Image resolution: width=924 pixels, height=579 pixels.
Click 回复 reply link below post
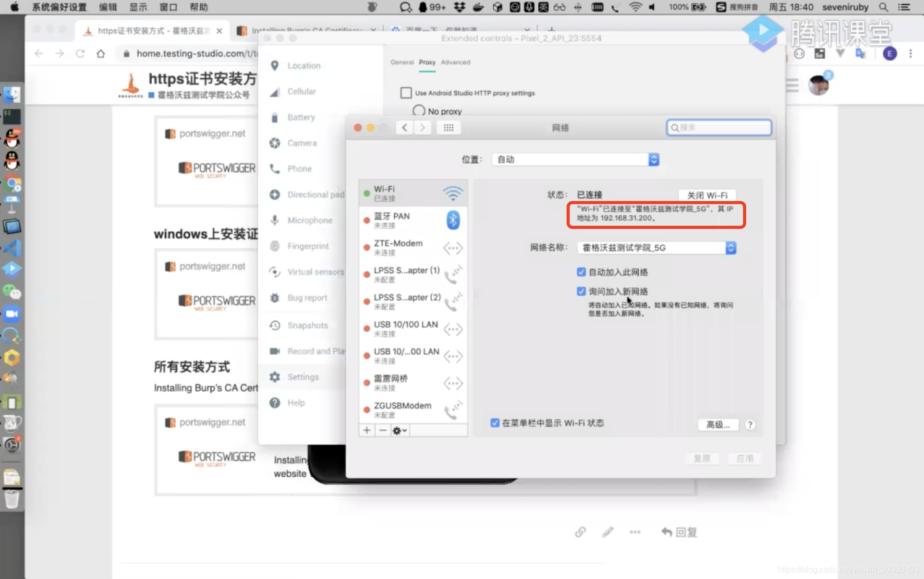point(679,532)
